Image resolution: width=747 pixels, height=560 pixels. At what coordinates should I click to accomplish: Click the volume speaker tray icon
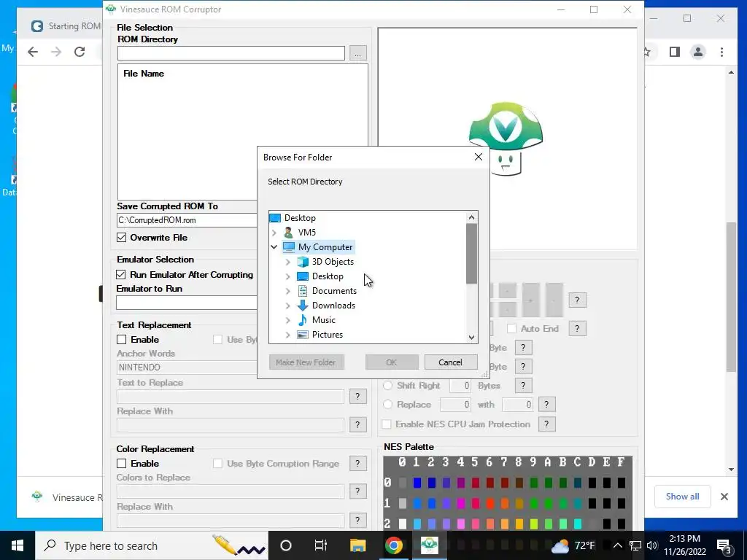pos(653,545)
